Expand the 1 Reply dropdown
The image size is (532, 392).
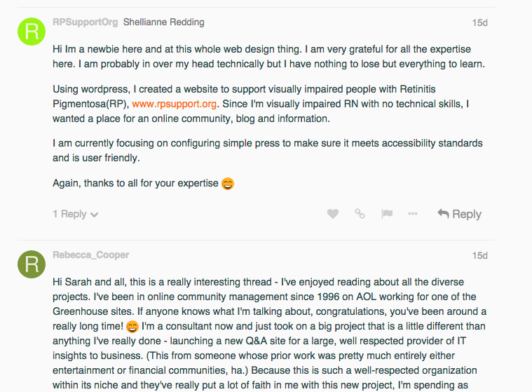tap(75, 214)
